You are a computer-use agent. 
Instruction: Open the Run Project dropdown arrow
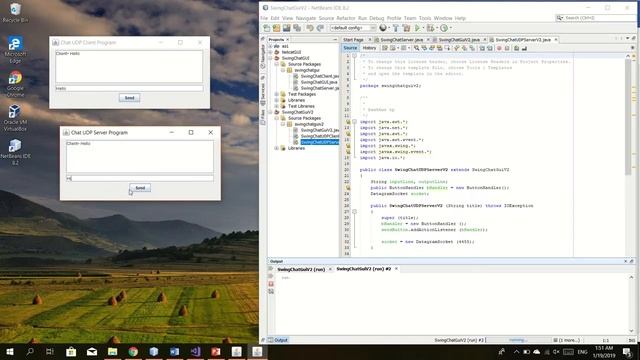coord(423,28)
